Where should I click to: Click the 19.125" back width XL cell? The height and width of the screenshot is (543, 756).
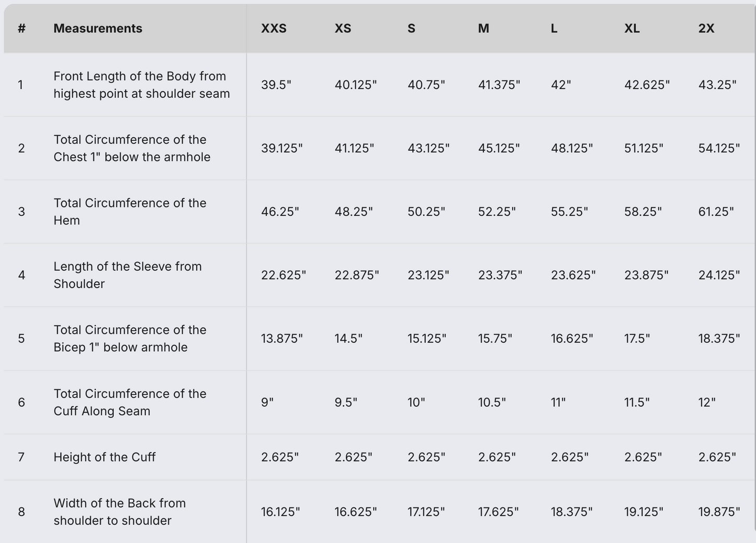coord(644,512)
